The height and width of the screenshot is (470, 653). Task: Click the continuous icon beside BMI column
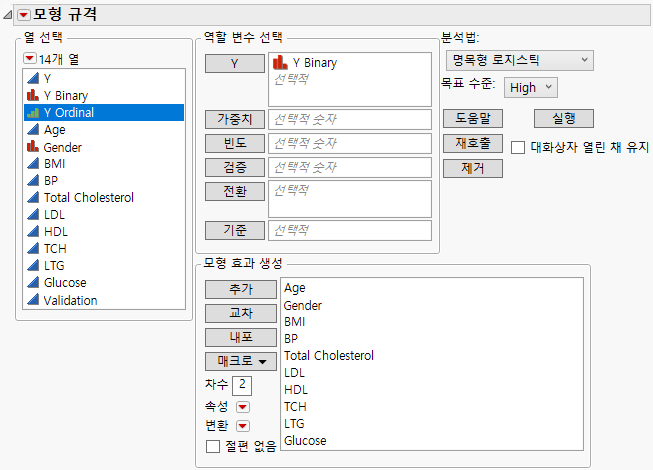pyautogui.click(x=33, y=164)
